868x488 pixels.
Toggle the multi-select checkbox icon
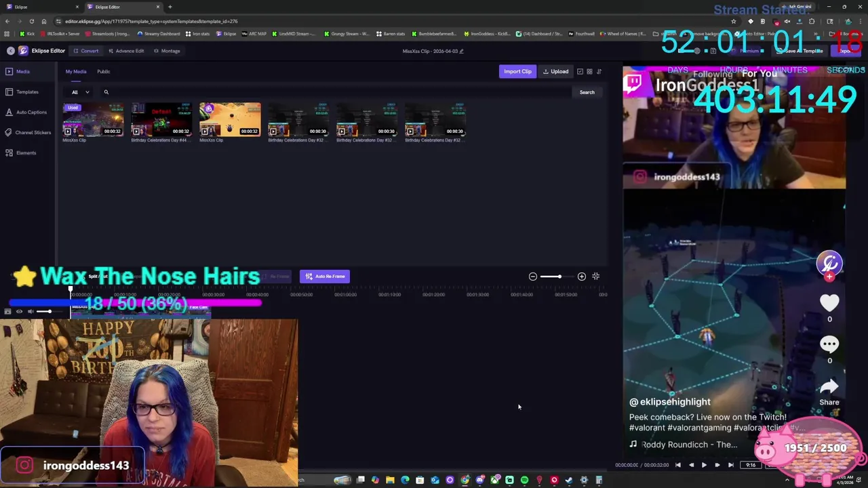[x=580, y=71]
